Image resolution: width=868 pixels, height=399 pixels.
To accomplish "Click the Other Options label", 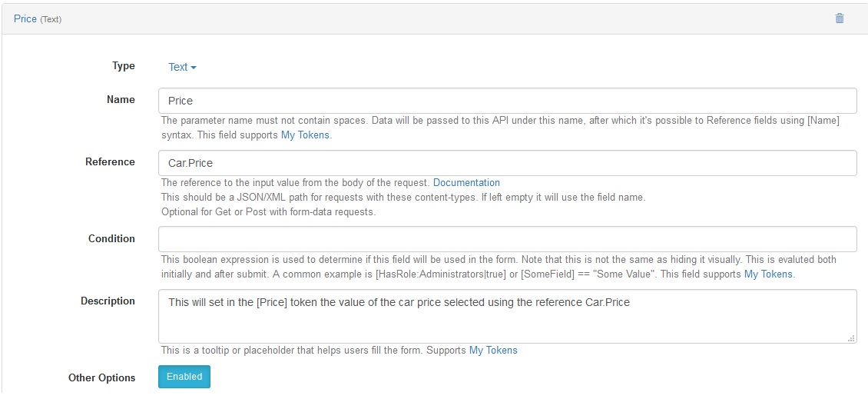I will pyautogui.click(x=102, y=378).
